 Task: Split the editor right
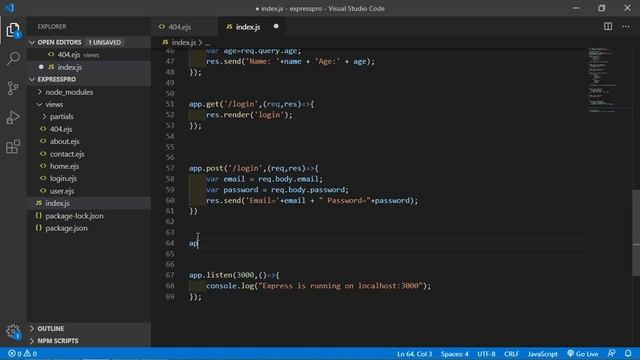[608, 27]
